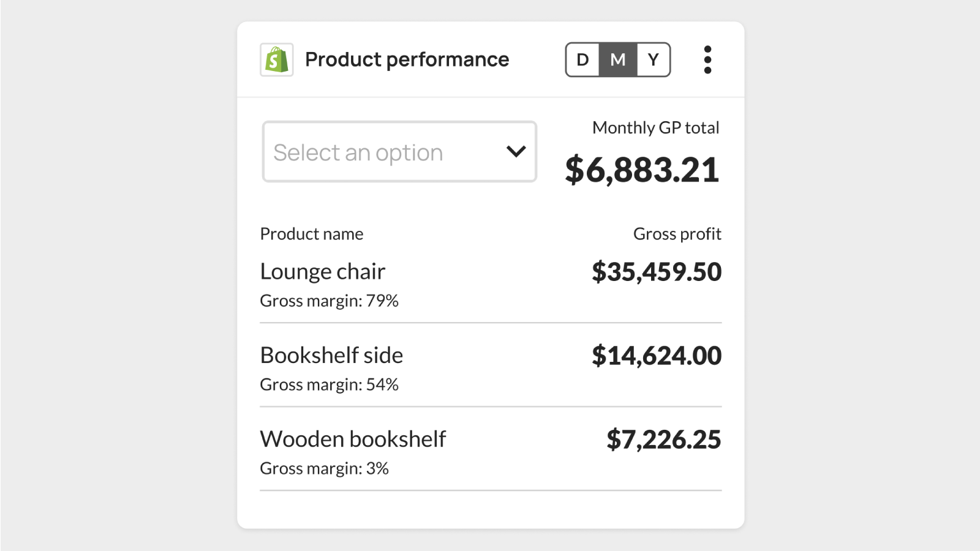
Task: Click the $14,624.00 gross profit amount
Action: click(657, 356)
